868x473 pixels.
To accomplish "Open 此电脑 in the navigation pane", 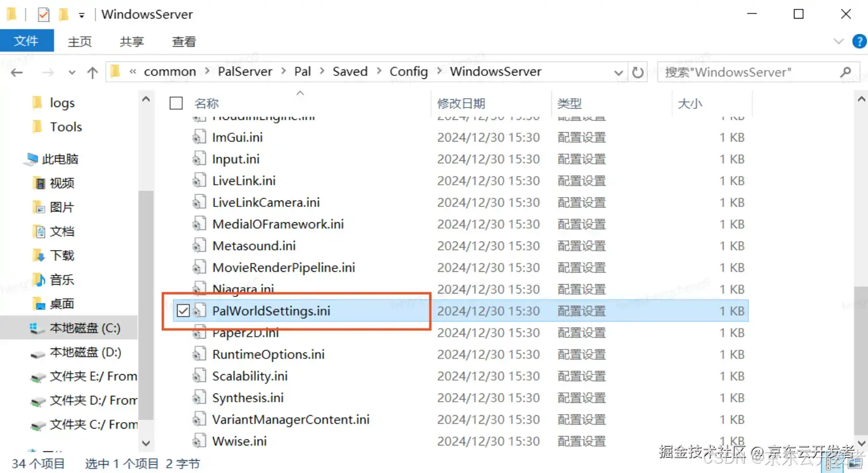I will click(52, 159).
